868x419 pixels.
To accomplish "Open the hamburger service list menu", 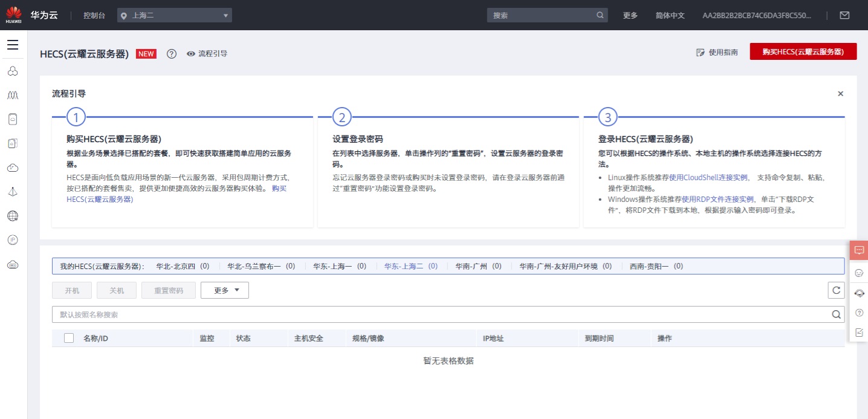I will pyautogui.click(x=13, y=45).
